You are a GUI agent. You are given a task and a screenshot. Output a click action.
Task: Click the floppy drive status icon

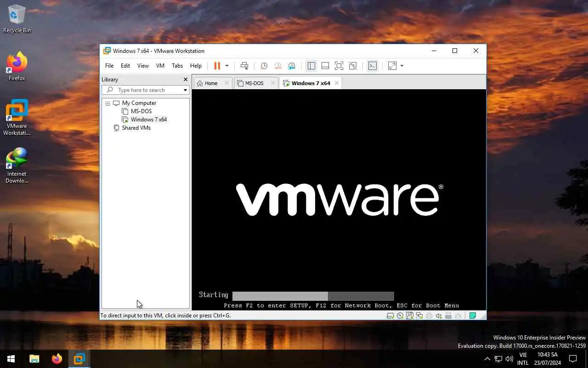click(410, 316)
